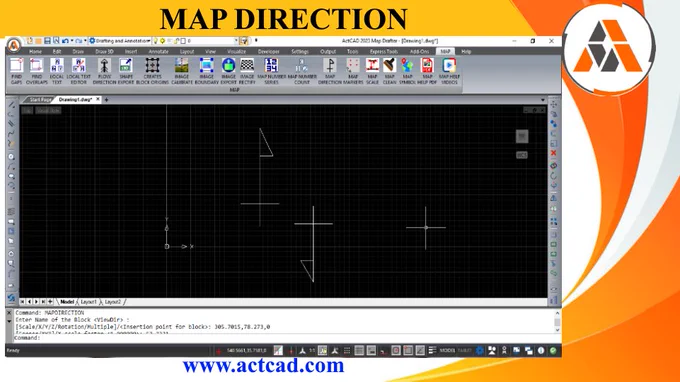Viewport: 680px width, 382px height.
Task: Close the command line panel with its X
Action: click(9, 313)
